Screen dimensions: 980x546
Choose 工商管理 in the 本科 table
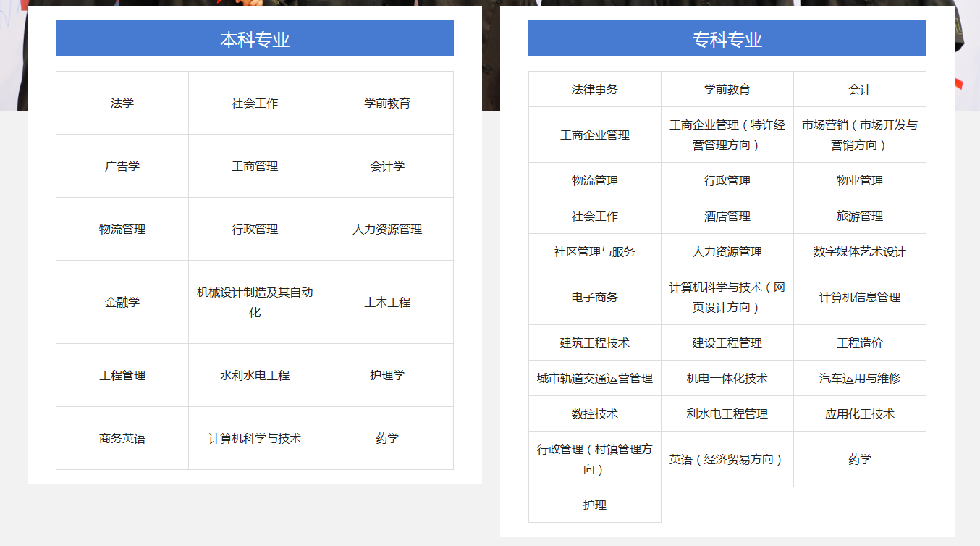255,167
